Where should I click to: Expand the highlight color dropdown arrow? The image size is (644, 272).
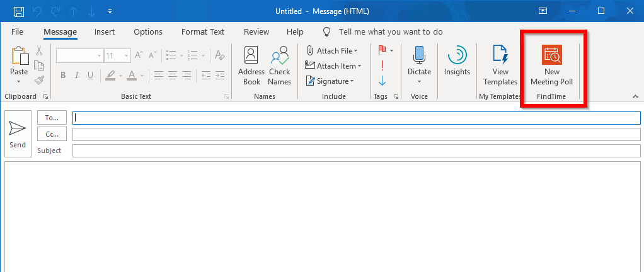click(120, 76)
